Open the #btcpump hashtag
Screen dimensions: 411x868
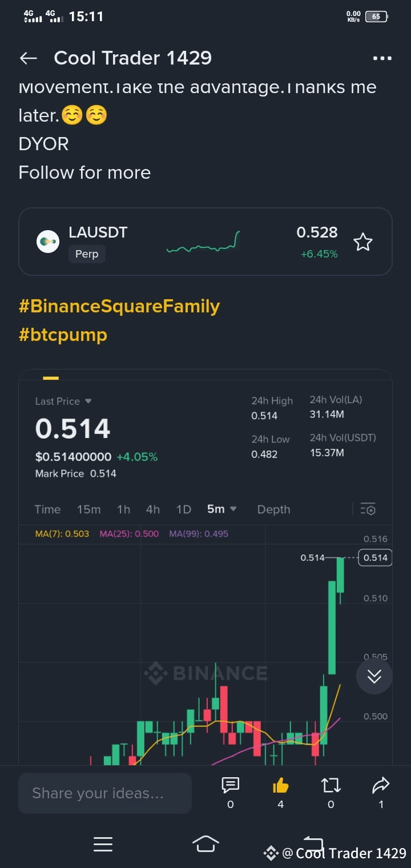tap(63, 335)
